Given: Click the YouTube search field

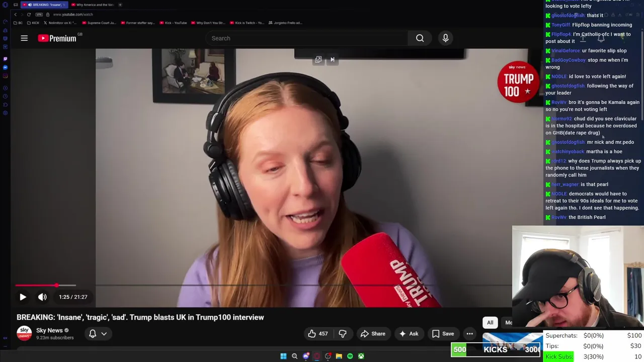Looking at the screenshot, I should [x=307, y=38].
